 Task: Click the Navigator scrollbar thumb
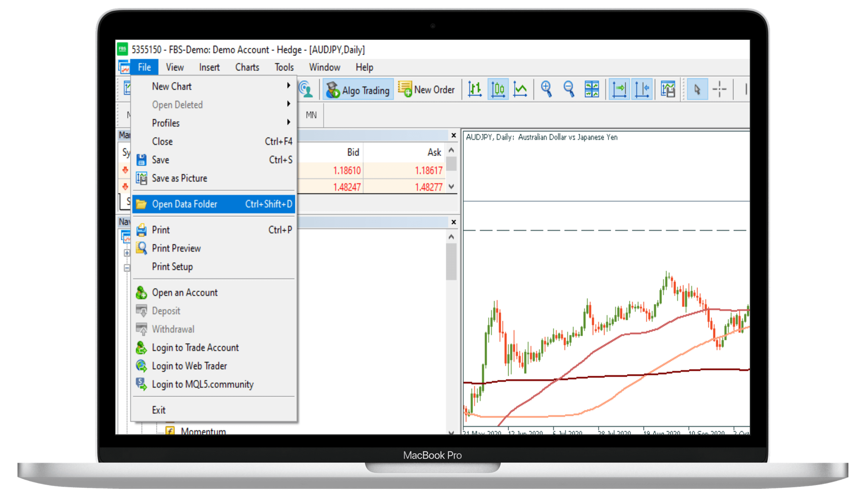(451, 262)
